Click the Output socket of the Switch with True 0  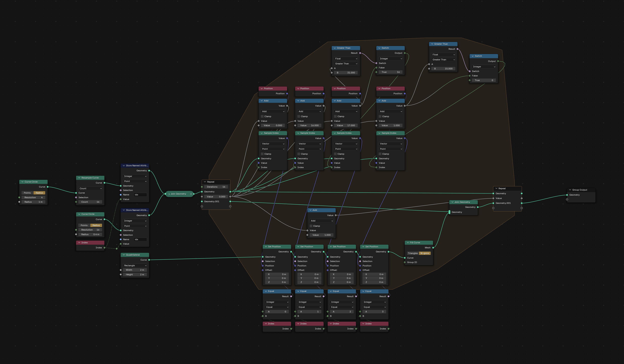498,61
